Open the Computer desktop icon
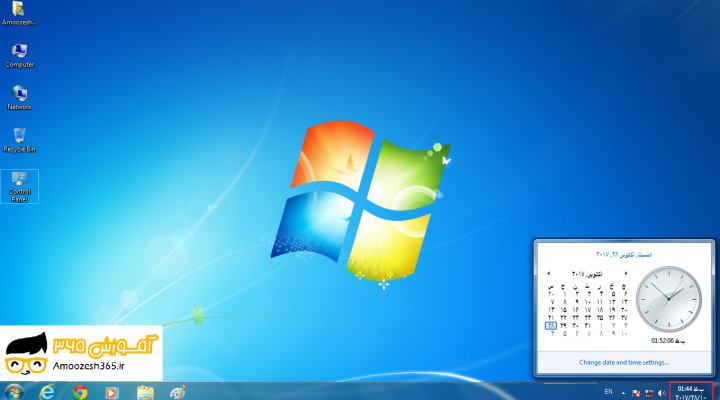The height and width of the screenshot is (400, 720). [19, 56]
